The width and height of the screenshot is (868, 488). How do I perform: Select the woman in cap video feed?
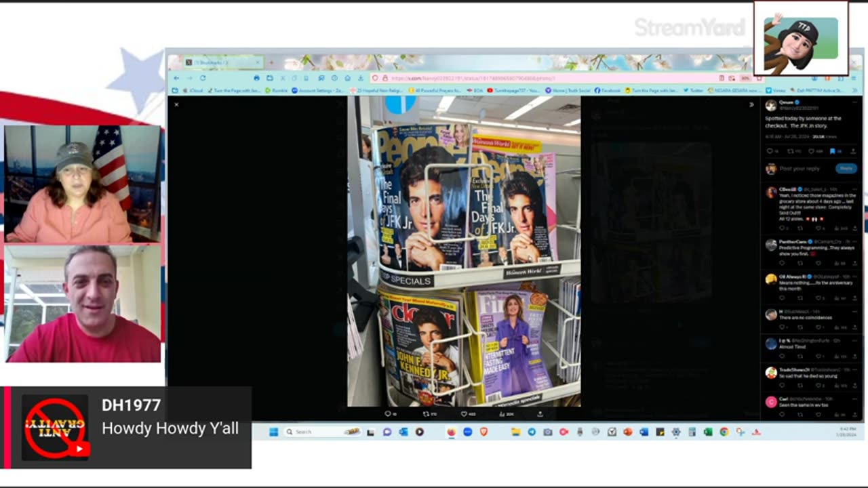tap(83, 184)
